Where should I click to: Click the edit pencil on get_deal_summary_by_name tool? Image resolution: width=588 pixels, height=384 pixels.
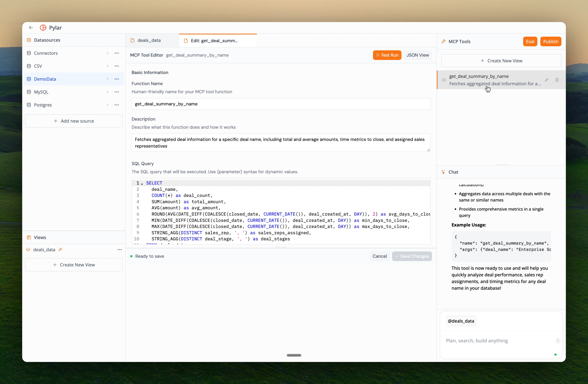point(547,80)
